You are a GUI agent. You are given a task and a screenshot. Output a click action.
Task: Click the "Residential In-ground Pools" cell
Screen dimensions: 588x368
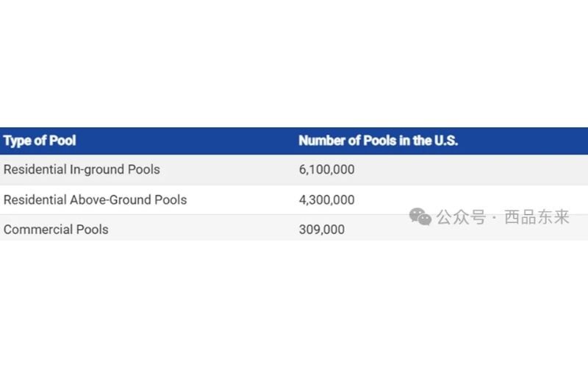[82, 170]
